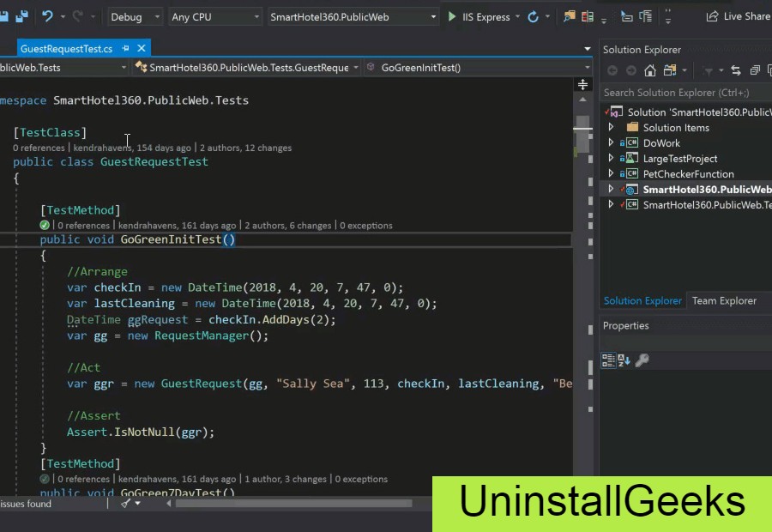The width and height of the screenshot is (772, 532).
Task: Open the GoGreenInitTest() member dropdown
Action: 479,68
